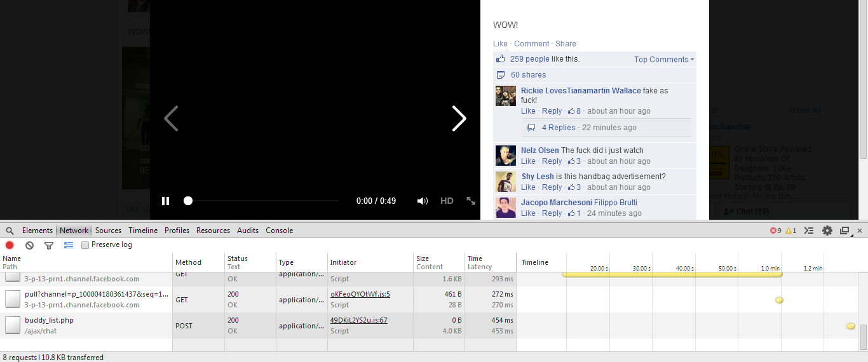Select the Network tab
The height and width of the screenshot is (362, 868).
pos(74,231)
